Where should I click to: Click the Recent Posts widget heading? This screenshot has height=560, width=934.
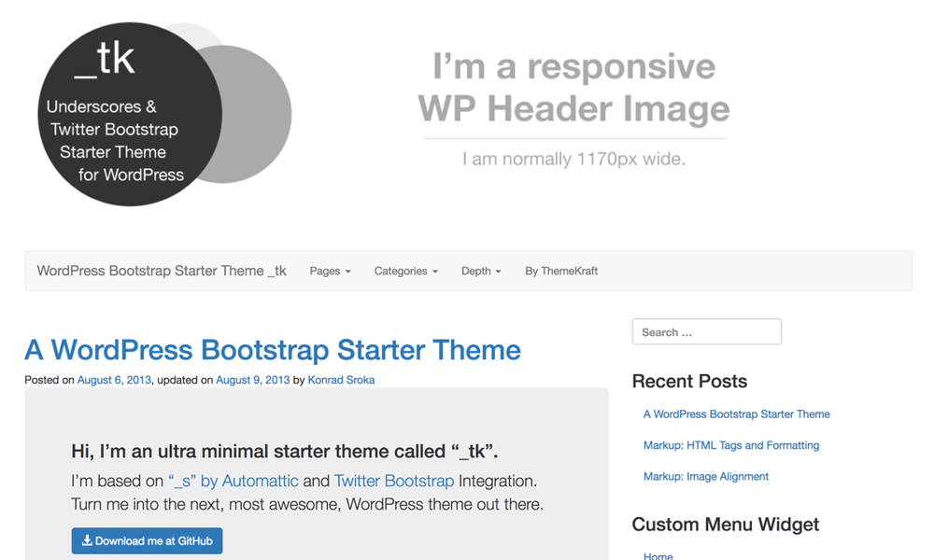(x=689, y=381)
